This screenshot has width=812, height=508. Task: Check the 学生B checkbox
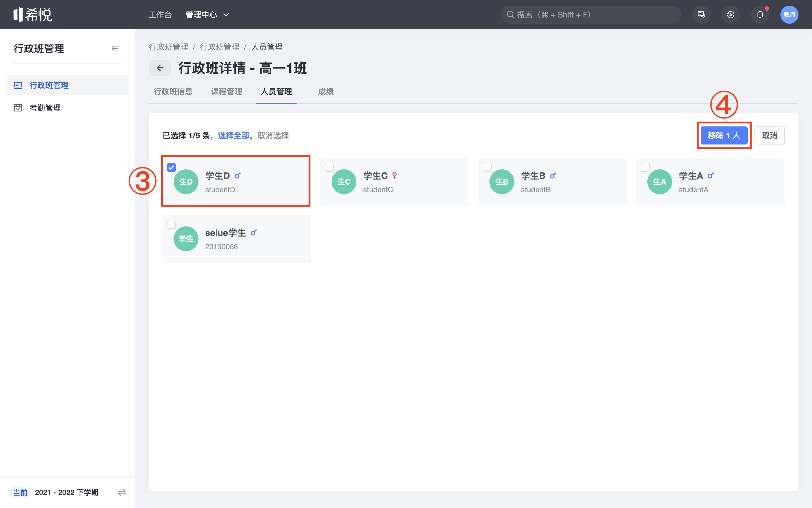[x=487, y=167]
